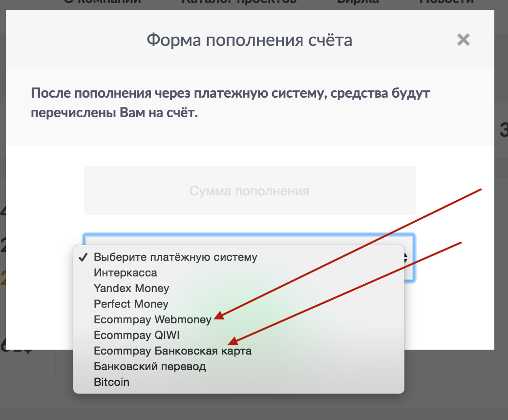Select 'Yandex Money' from the list
This screenshot has width=508, height=420.
tap(239, 288)
